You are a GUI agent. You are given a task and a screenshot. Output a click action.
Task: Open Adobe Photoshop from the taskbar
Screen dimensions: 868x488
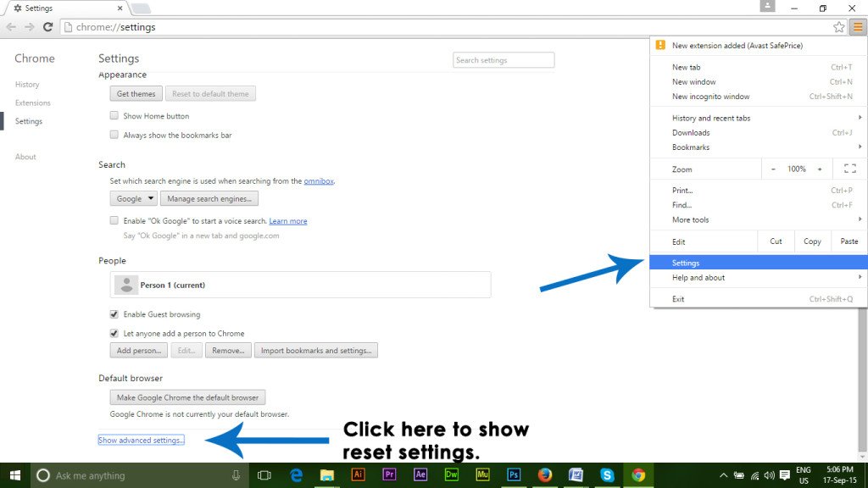[x=513, y=474]
